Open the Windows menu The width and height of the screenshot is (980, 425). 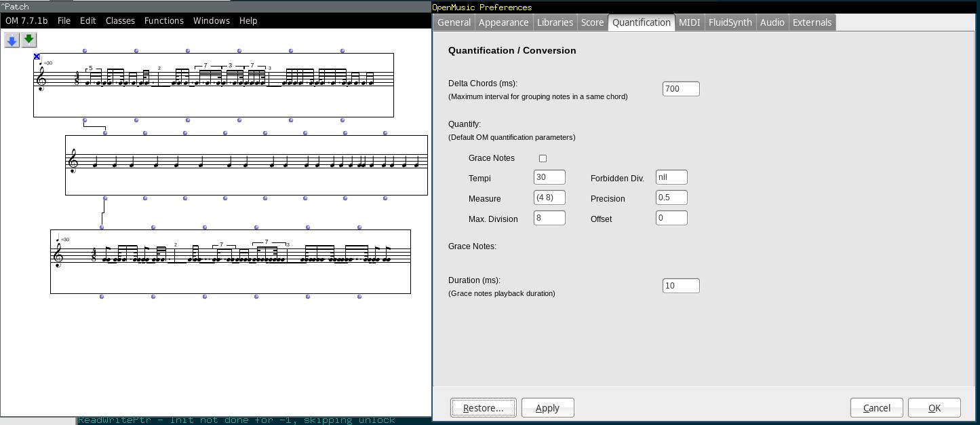pyautogui.click(x=211, y=20)
